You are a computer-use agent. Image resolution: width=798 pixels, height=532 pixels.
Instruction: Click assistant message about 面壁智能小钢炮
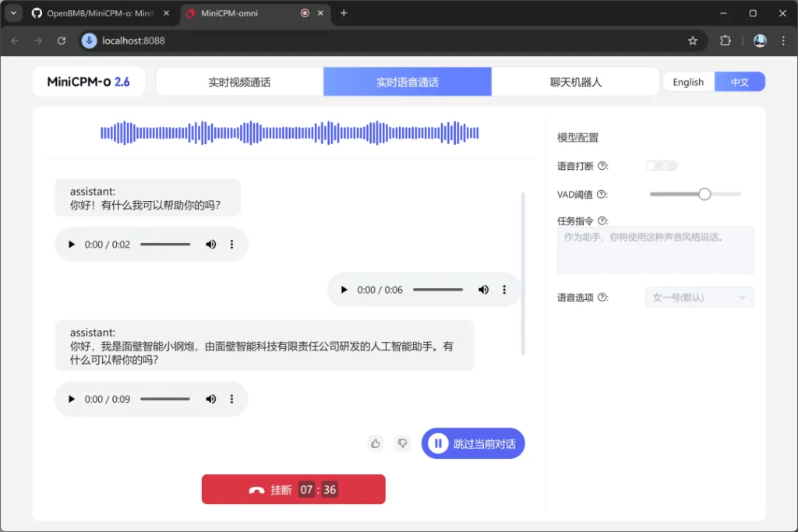point(264,346)
